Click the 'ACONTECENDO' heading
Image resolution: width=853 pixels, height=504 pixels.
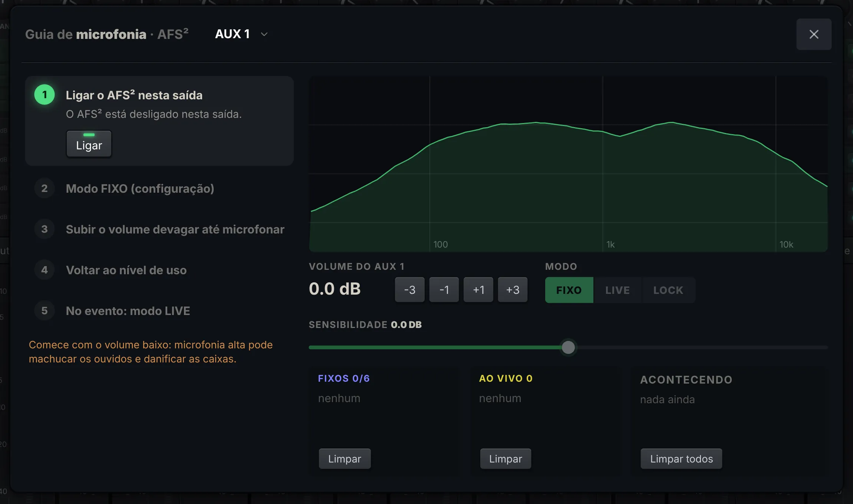[x=686, y=379]
